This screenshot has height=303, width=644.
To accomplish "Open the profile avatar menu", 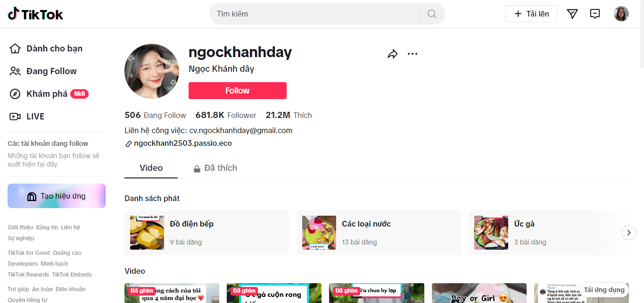I will [x=621, y=14].
